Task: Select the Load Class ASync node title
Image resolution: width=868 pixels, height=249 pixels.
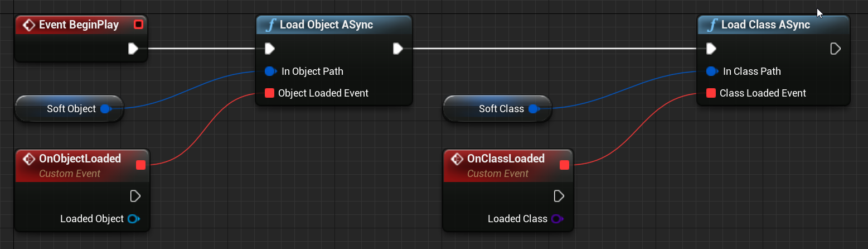Action: (765, 25)
